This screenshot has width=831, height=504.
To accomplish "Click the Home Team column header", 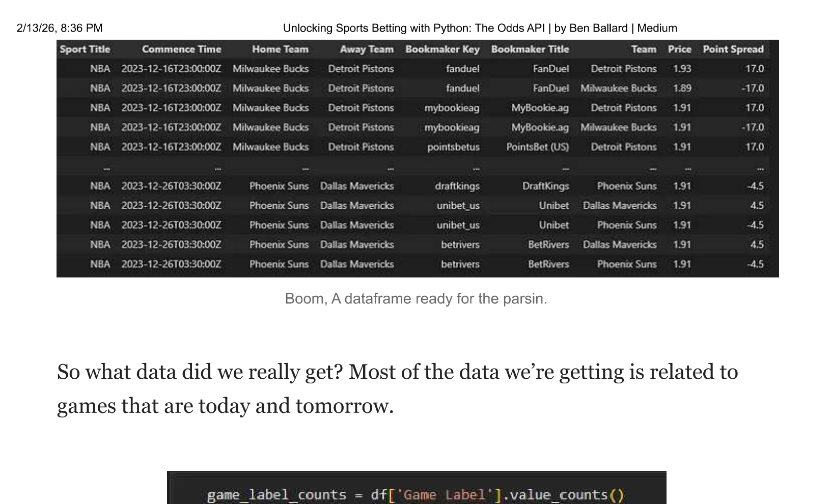I will 280,49.
